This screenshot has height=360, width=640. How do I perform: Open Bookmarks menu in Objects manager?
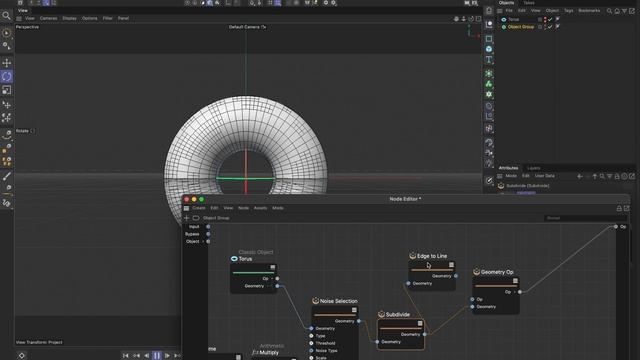coord(589,11)
